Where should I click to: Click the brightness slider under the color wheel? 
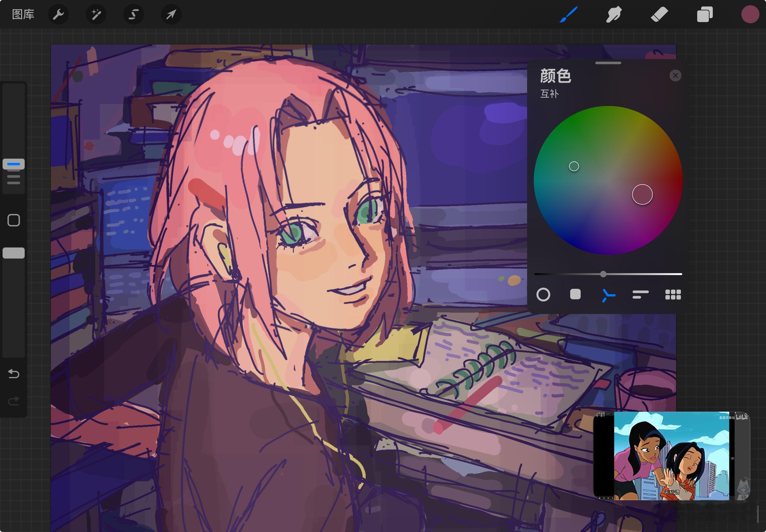click(x=608, y=274)
